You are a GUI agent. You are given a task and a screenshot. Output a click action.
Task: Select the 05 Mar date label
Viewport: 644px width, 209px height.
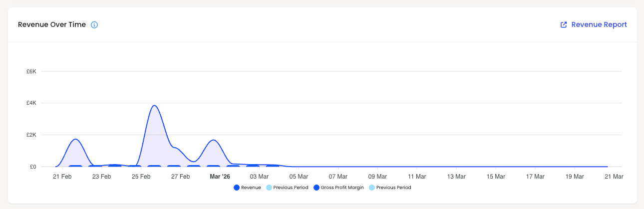click(x=299, y=177)
